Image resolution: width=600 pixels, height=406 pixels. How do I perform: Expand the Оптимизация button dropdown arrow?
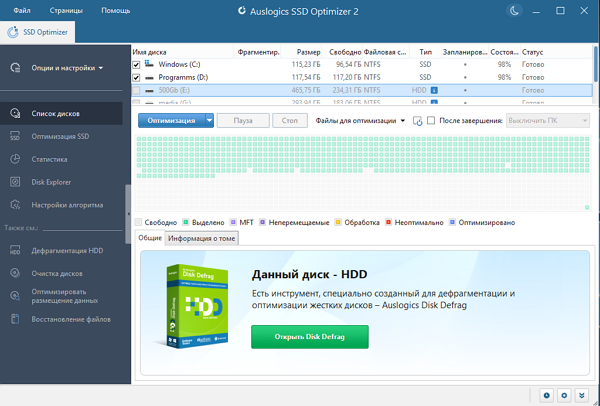(209, 121)
